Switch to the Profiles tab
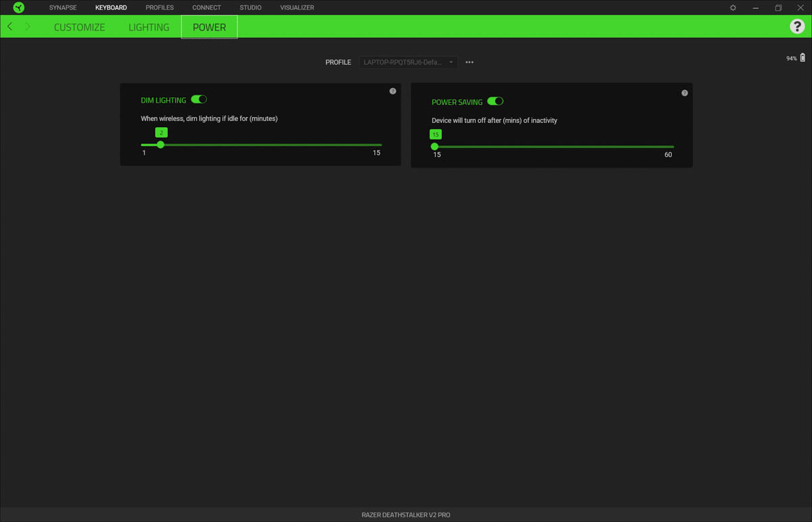 pyautogui.click(x=160, y=7)
